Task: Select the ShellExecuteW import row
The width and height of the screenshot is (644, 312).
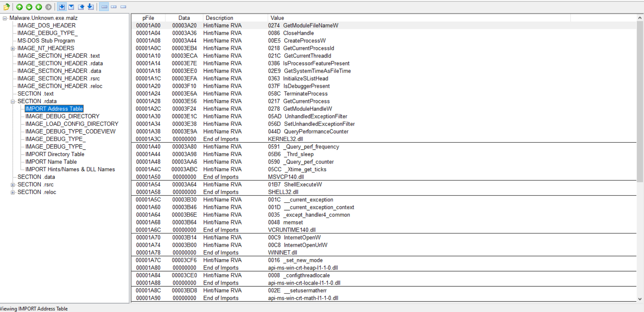Action: [303, 184]
